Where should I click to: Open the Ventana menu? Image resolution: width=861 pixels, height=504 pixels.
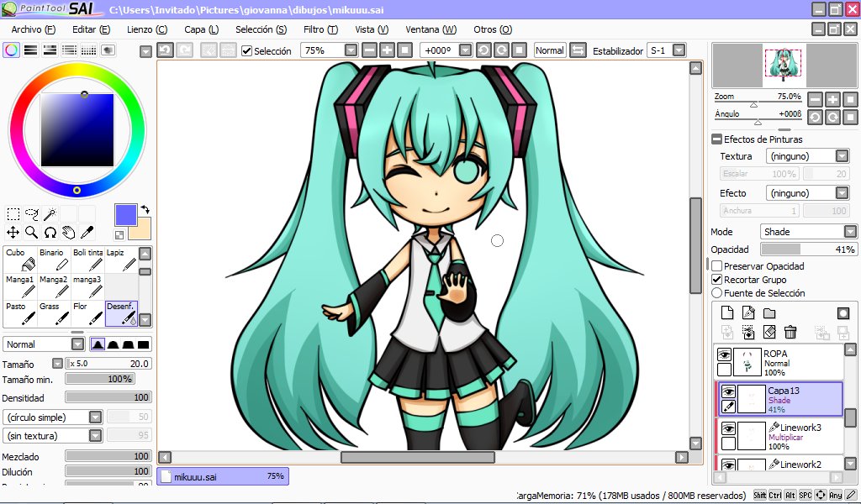(431, 29)
